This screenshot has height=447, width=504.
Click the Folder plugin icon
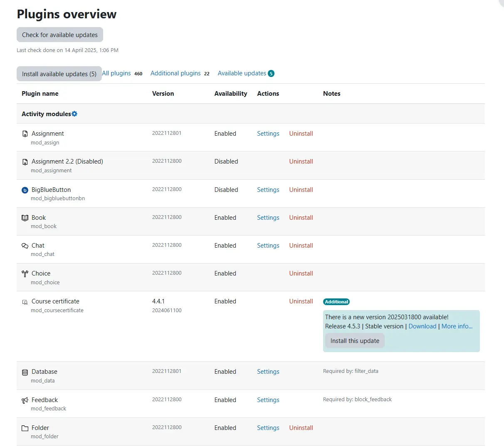coord(25,428)
